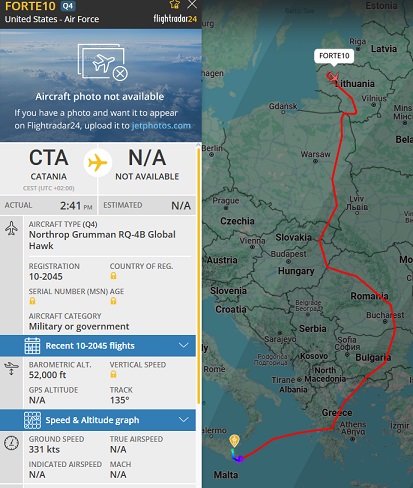This screenshot has height=488, width=413.
Task: Click the panel's vertical scrollbar
Action: click(199, 275)
